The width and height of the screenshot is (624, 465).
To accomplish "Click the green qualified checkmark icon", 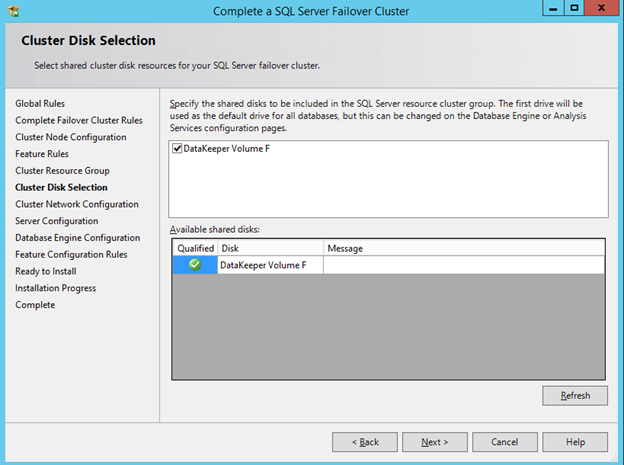I will 195,265.
